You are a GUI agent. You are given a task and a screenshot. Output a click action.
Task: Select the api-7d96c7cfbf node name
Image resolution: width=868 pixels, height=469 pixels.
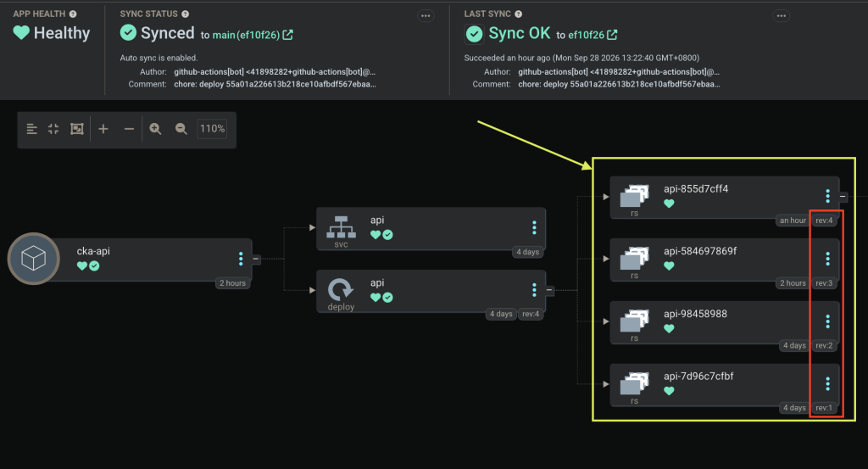[x=698, y=377]
